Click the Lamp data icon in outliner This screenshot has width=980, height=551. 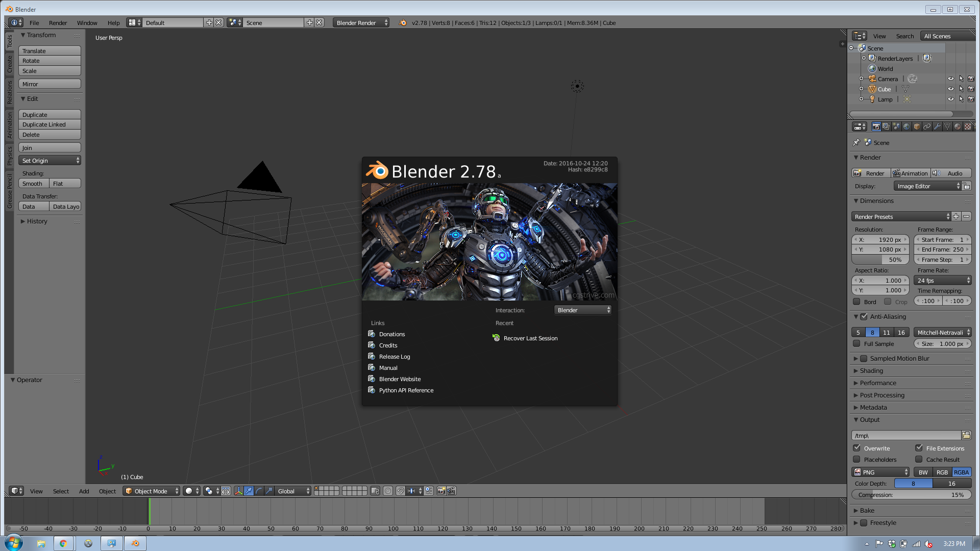pyautogui.click(x=907, y=99)
